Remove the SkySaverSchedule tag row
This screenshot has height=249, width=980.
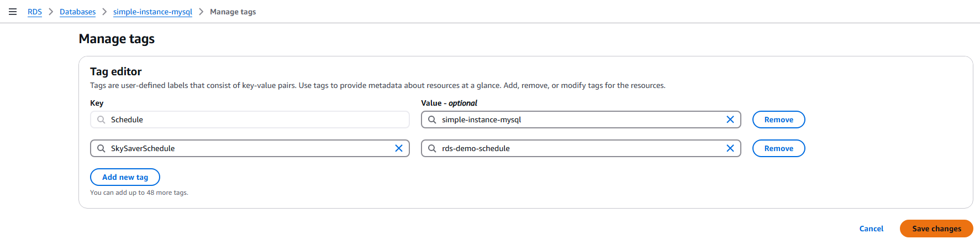[778, 148]
